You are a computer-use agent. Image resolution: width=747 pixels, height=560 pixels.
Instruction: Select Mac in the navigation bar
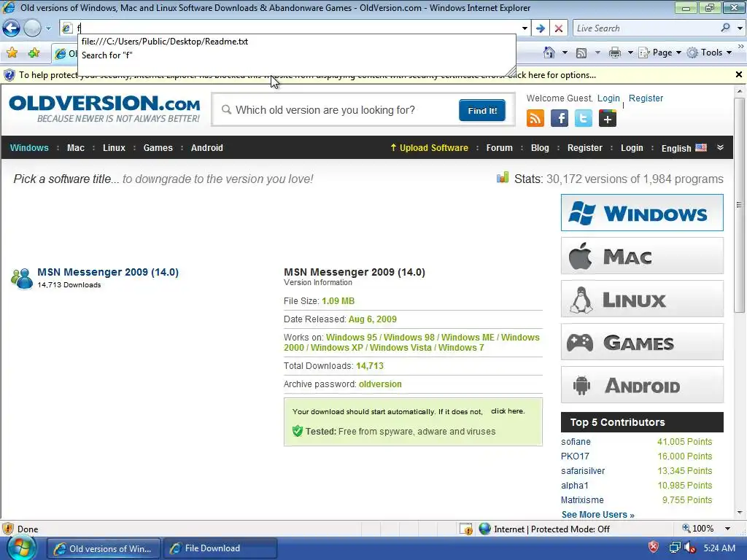(76, 147)
